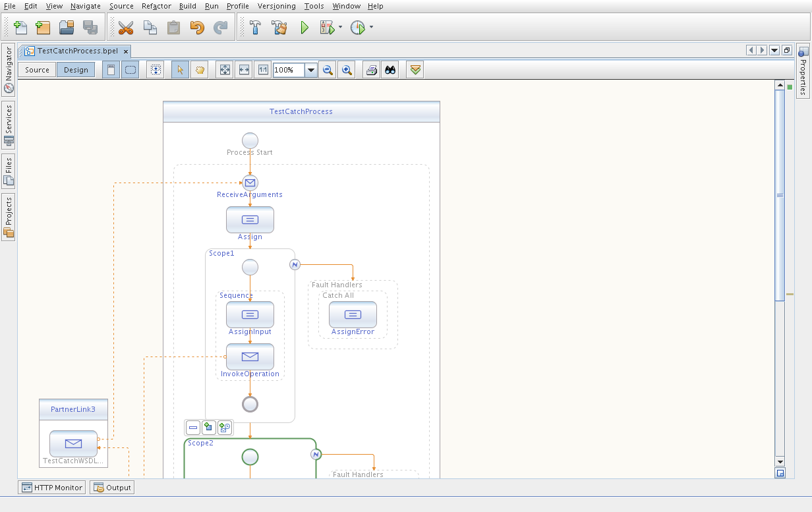Click the Zoom Out magnifier icon
Screen dimensions: 812x512
pyautogui.click(x=328, y=70)
